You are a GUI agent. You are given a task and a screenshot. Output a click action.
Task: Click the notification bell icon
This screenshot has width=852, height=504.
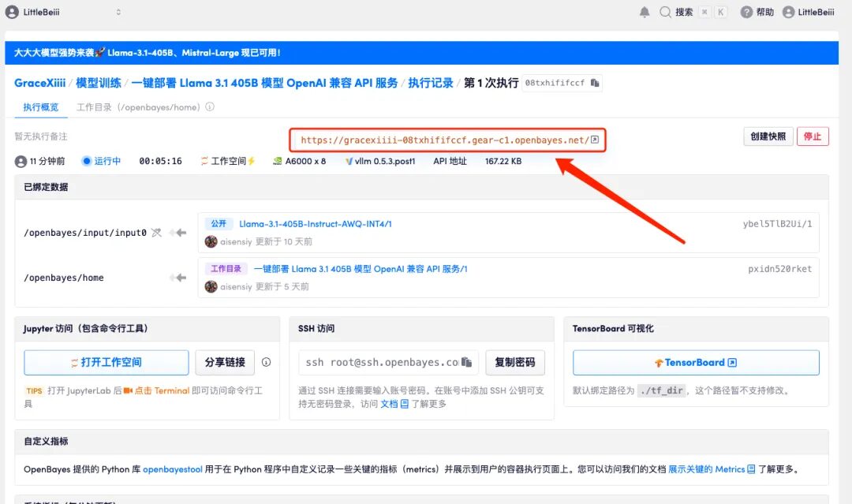point(645,12)
